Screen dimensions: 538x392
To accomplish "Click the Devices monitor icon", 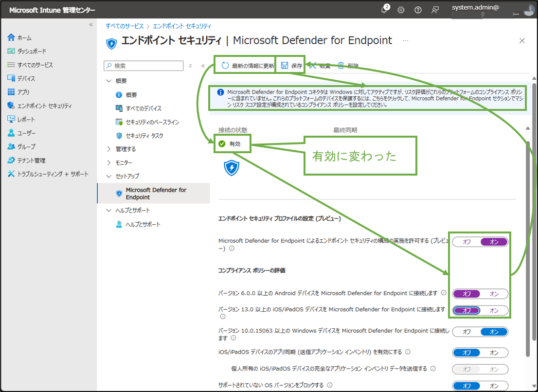I will point(11,78).
